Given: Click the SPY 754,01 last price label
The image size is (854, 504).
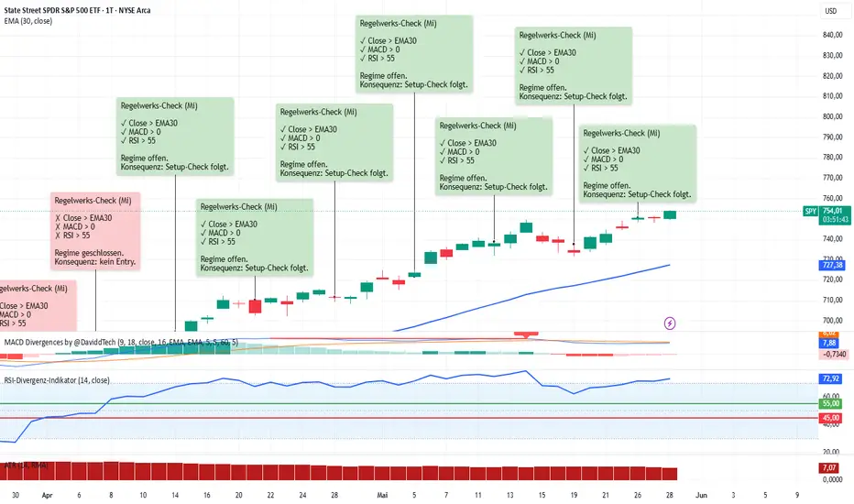Looking at the screenshot, I should pos(827,214).
